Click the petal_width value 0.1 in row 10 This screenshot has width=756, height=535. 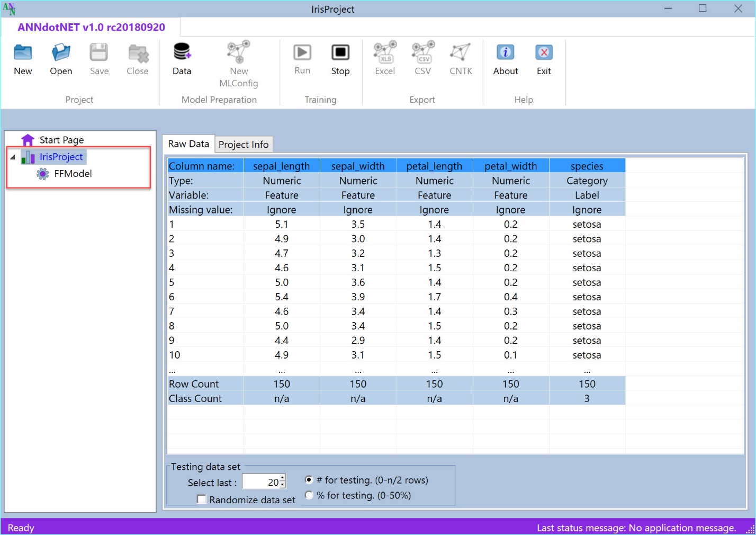click(x=511, y=355)
